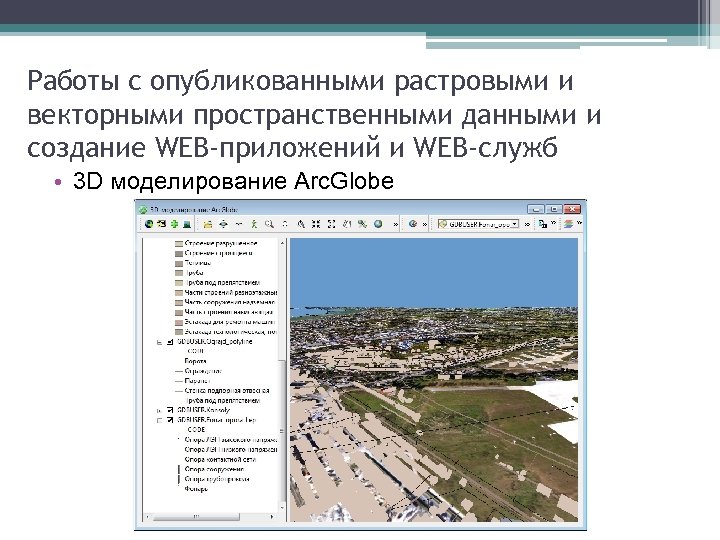Expand toolbar overflow chevron after blue globe
The height and width of the screenshot is (540, 720).
pos(395,225)
